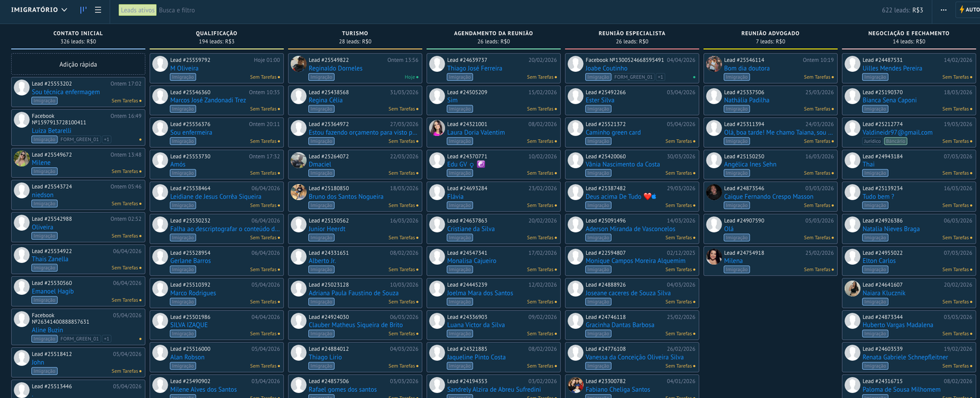Click Facebook №1300524668595491 card title

[x=625, y=60]
